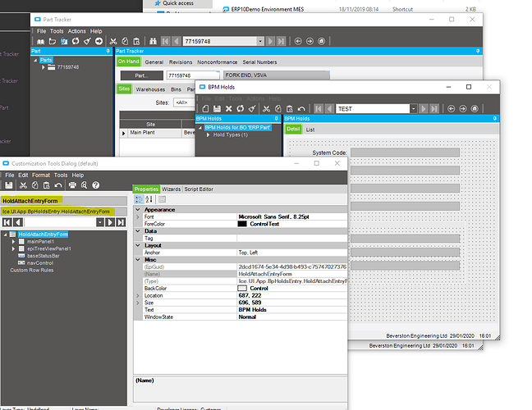Expand epiTreeViewPanel1 tree node
532x410 pixels.
tap(13, 248)
